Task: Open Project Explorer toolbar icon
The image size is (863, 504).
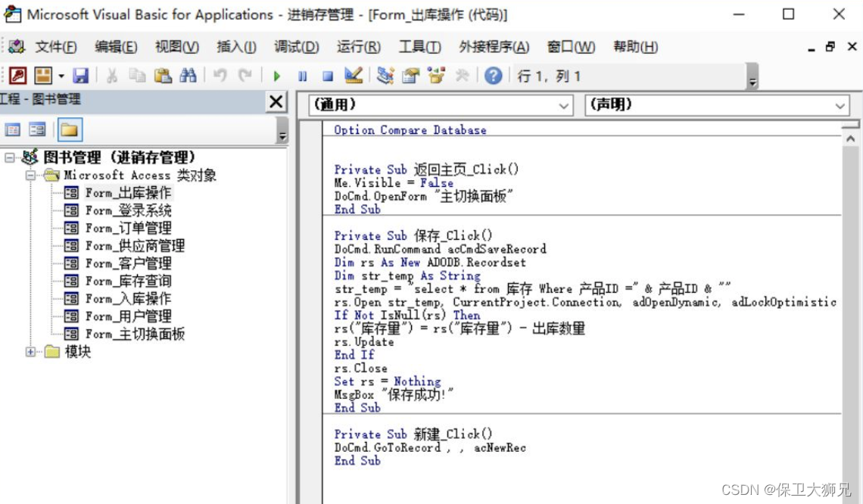Action: 385,76
